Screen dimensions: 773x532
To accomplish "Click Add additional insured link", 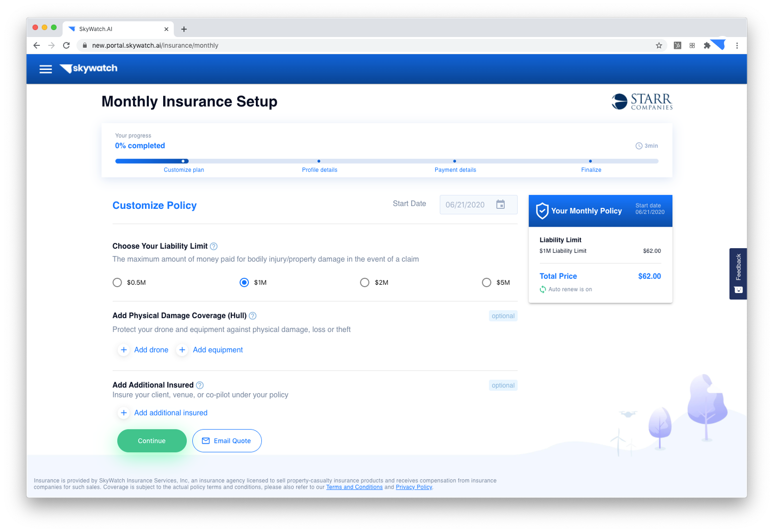I will (x=171, y=413).
